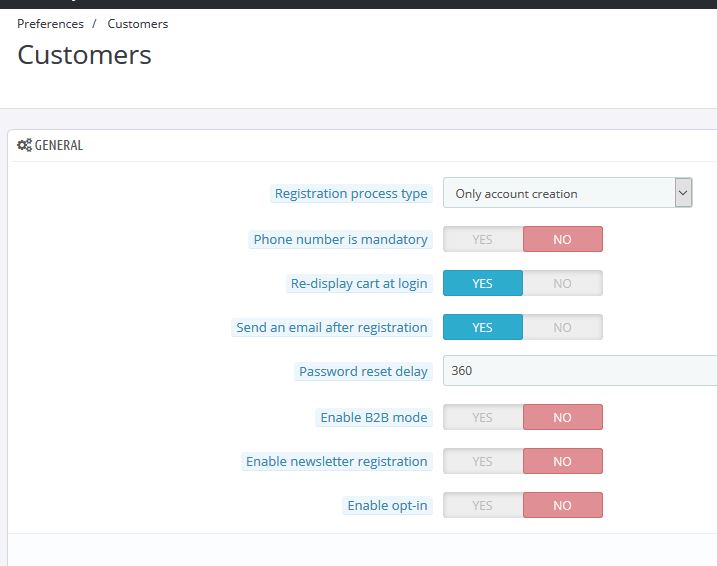
Task: Select No for newsletter registration
Action: click(x=562, y=461)
